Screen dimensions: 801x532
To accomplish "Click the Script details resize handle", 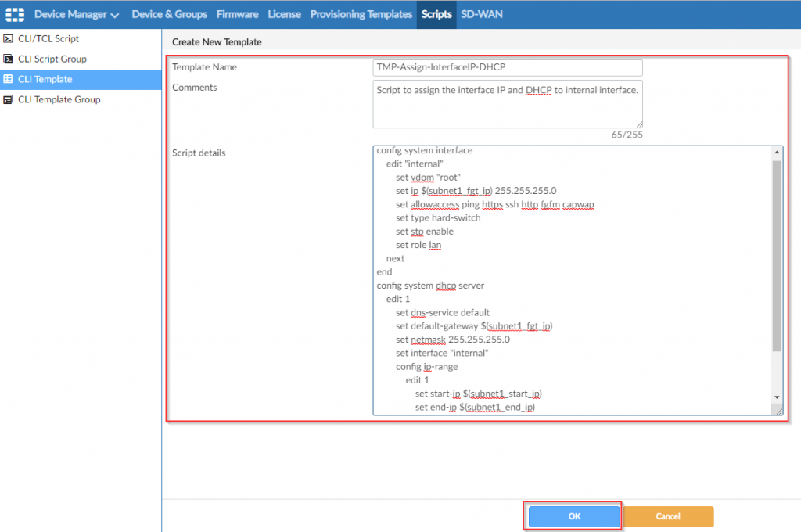I will coord(778,411).
